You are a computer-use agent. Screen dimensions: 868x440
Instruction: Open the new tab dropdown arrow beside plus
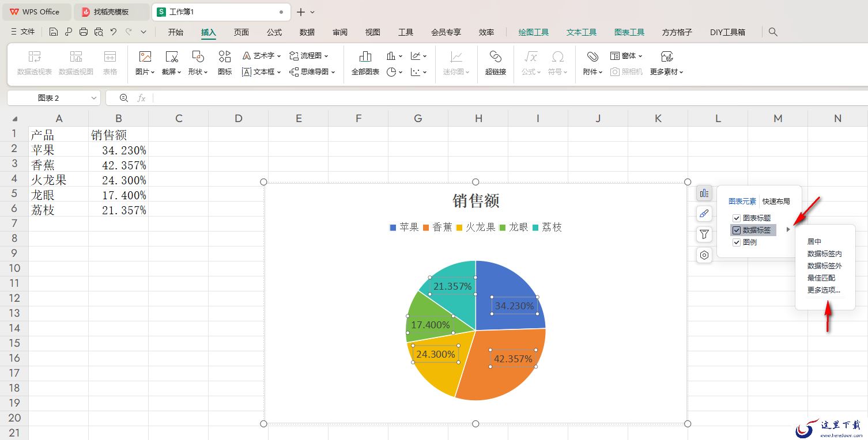pos(312,12)
